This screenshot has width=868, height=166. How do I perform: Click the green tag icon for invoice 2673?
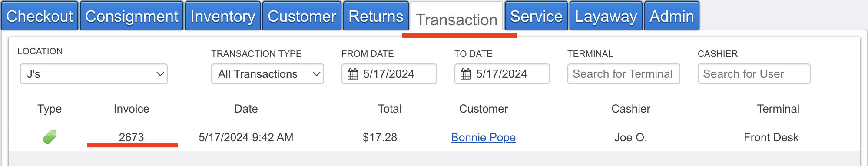click(x=50, y=137)
